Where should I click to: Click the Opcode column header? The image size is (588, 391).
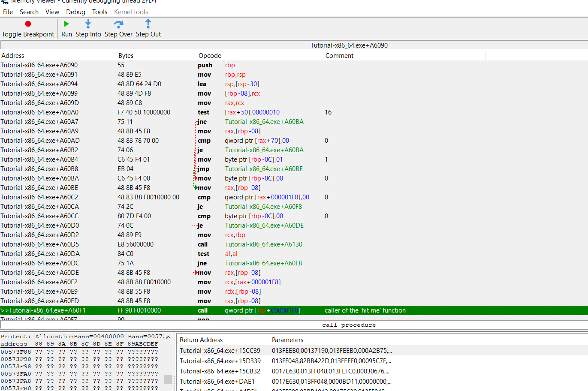210,56
